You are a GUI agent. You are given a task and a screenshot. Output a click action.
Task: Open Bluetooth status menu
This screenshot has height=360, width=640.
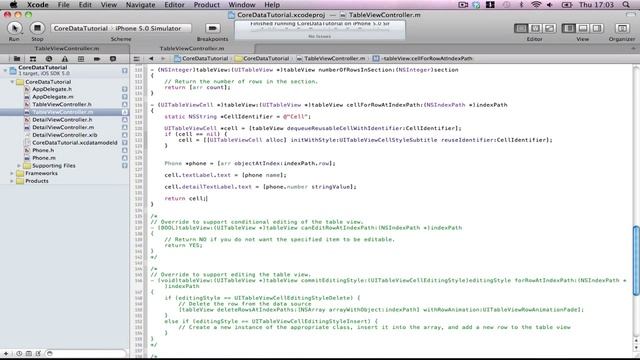point(521,5)
